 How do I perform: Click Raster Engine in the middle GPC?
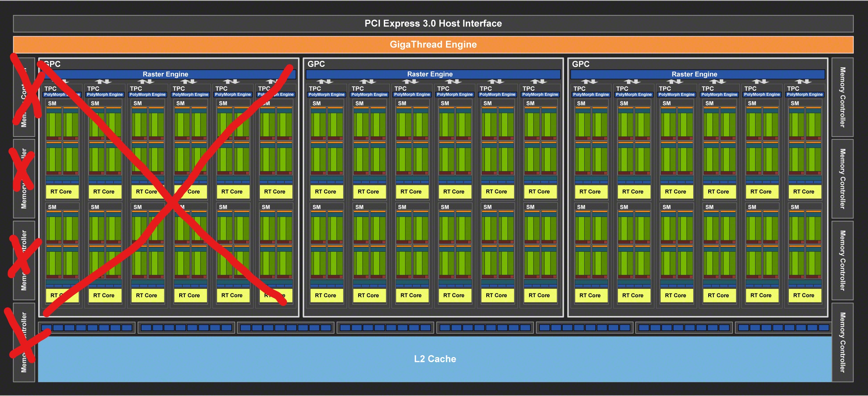(x=430, y=74)
